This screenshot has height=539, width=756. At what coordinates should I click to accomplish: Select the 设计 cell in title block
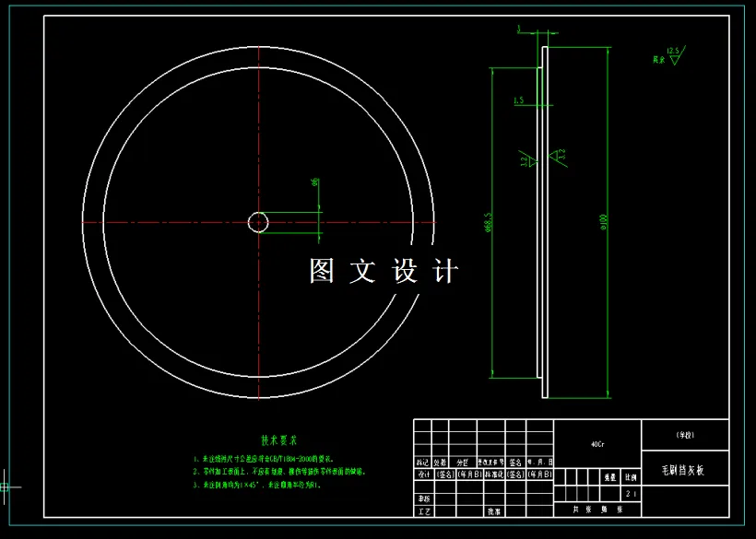[424, 475]
